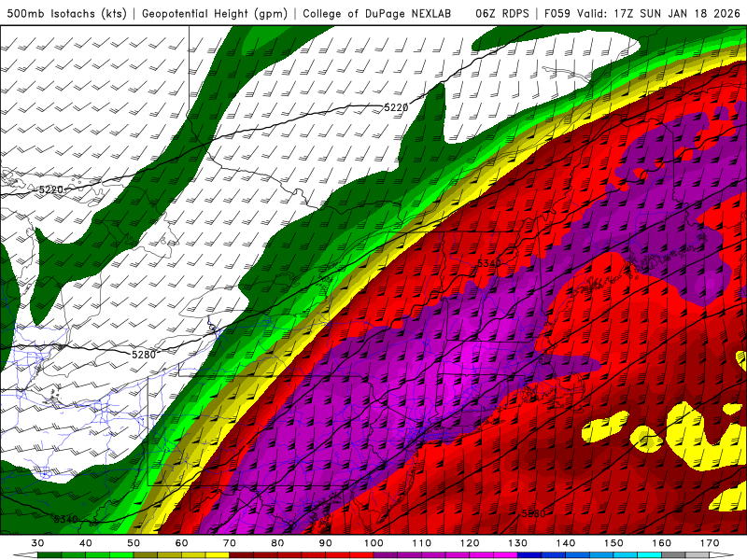The width and height of the screenshot is (747, 560).
Task: Click the 170 value on the color scale
Action: [x=710, y=543]
